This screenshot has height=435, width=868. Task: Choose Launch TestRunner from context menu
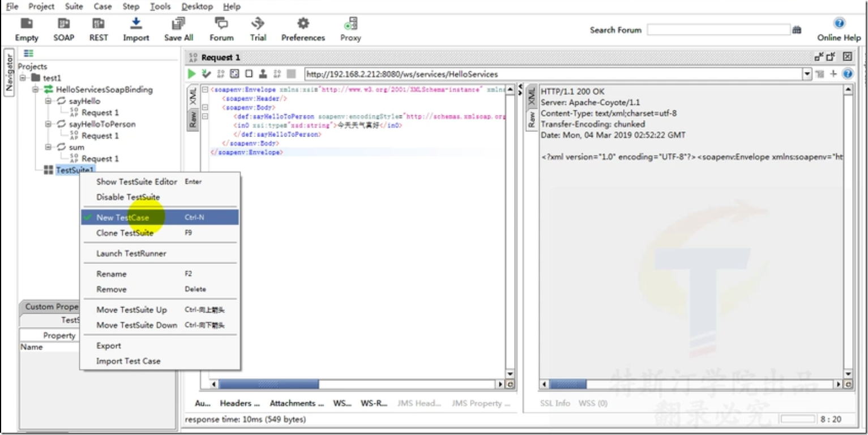coord(160,253)
